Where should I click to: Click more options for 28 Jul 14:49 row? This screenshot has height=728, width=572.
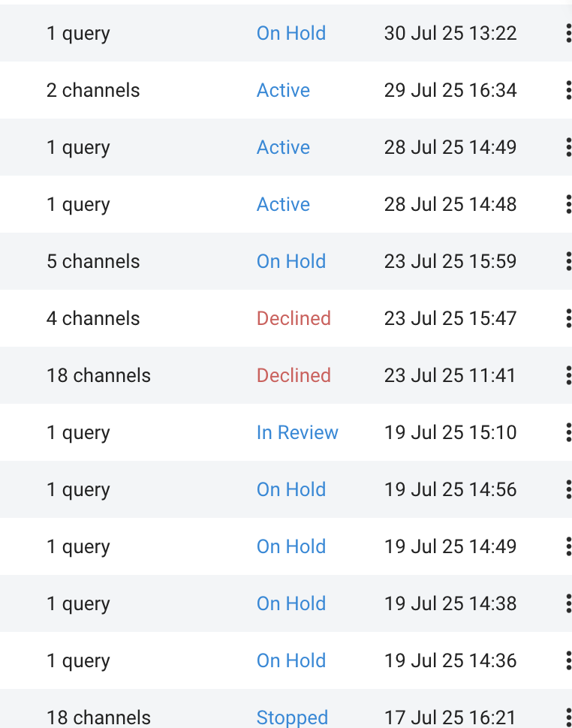tap(567, 147)
